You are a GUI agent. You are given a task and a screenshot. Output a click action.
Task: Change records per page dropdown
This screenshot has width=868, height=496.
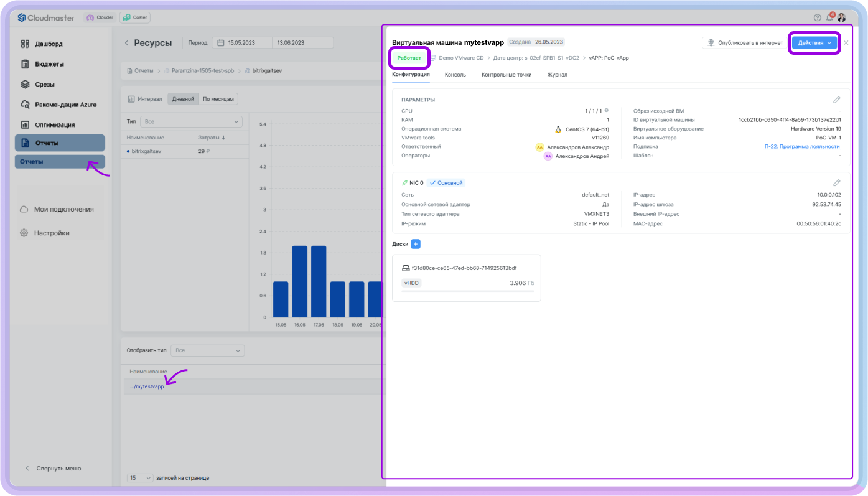(x=140, y=478)
